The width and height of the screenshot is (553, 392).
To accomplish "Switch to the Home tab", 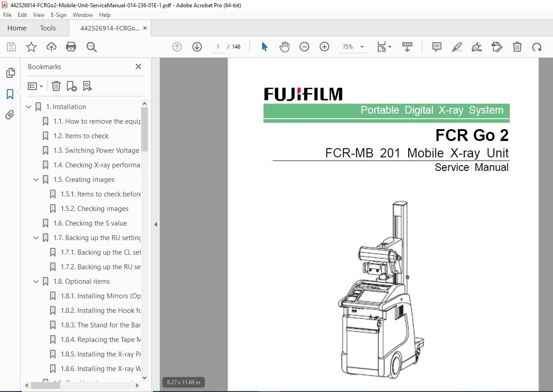I will tap(17, 28).
